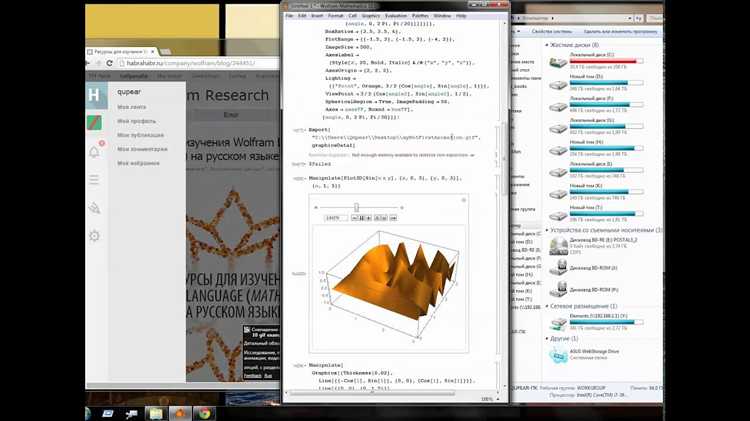Open the Format menu in Mathematica
The image size is (750, 421).
pos(335,16)
